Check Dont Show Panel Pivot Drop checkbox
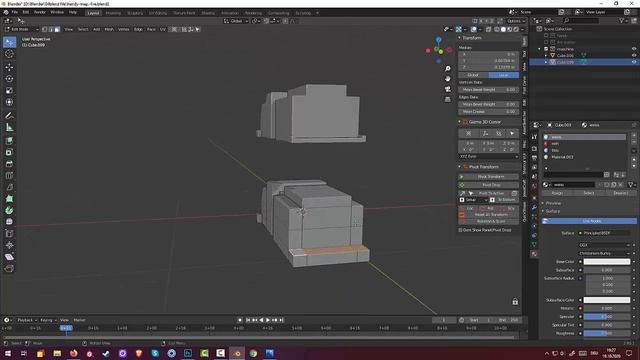Image resolution: width=640 pixels, height=360 pixels. click(x=460, y=230)
